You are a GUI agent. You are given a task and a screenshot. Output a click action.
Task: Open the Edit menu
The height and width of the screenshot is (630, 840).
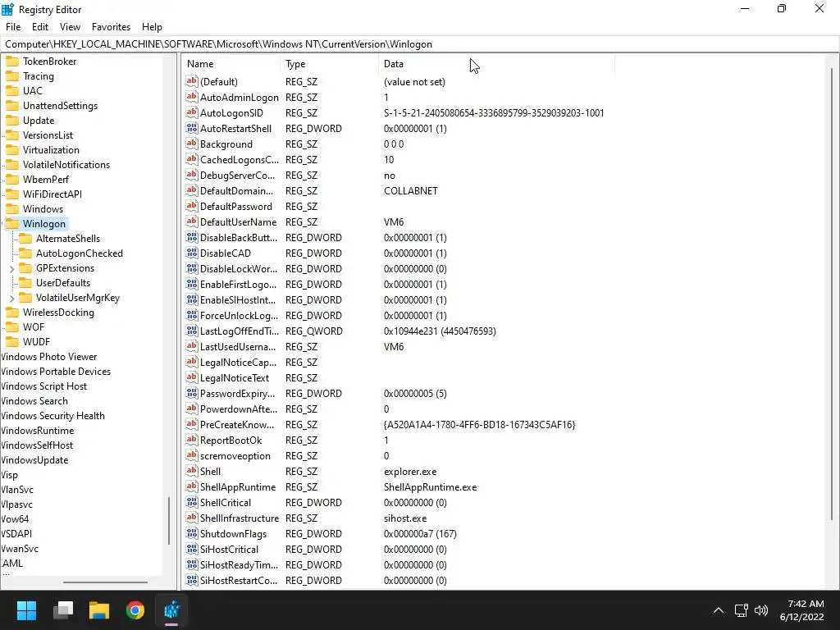pyautogui.click(x=39, y=27)
